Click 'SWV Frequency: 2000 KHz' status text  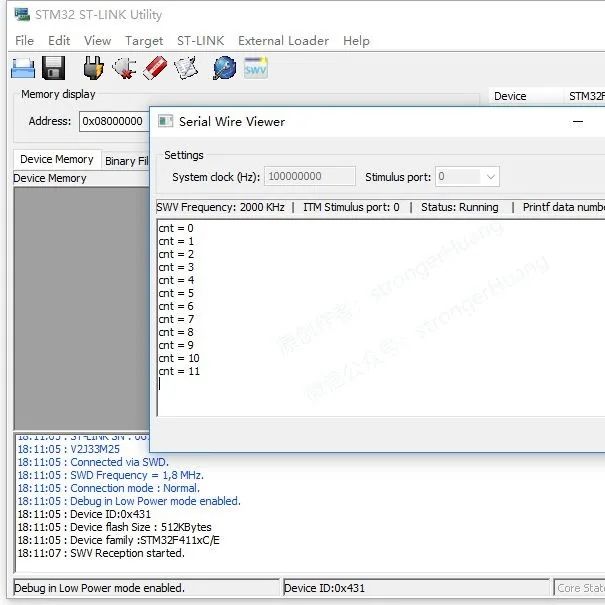tap(220, 207)
